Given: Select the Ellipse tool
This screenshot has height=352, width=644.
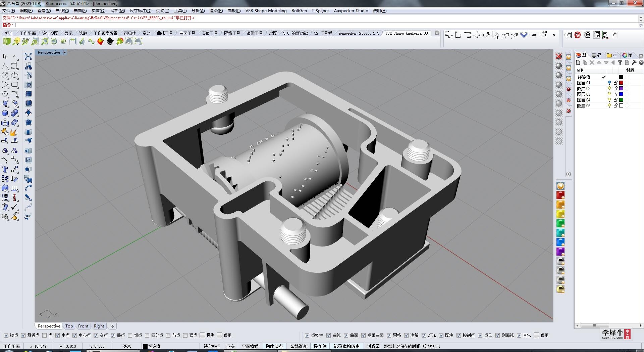Looking at the screenshot, I should [x=14, y=75].
